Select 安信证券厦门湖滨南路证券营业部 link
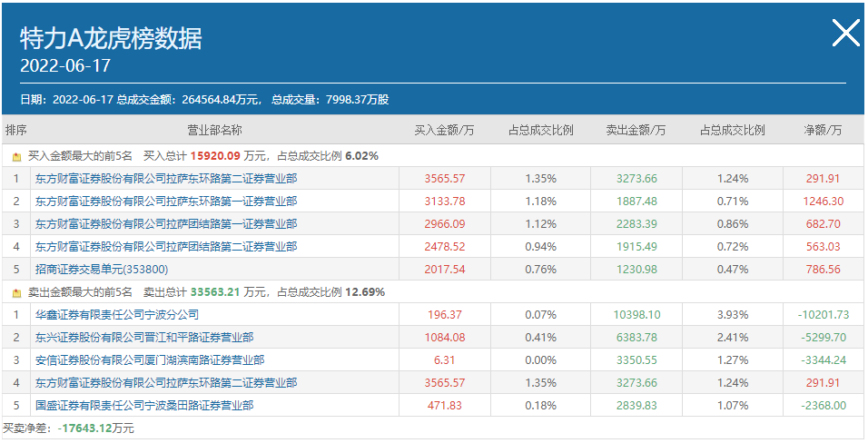 tap(150, 360)
